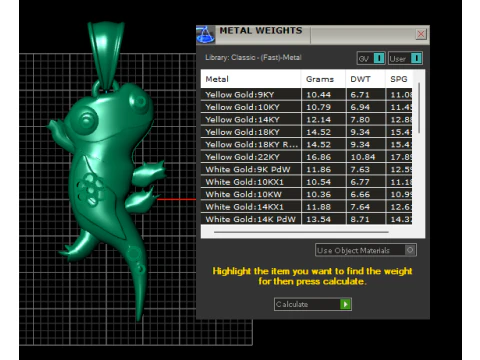
Task: Select the White Gold:10KW row
Action: (x=306, y=194)
